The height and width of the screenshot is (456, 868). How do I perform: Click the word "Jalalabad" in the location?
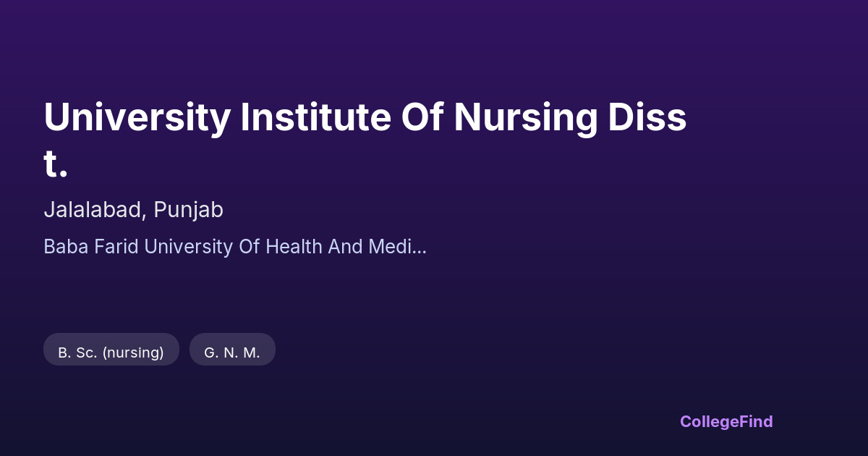[95, 210]
